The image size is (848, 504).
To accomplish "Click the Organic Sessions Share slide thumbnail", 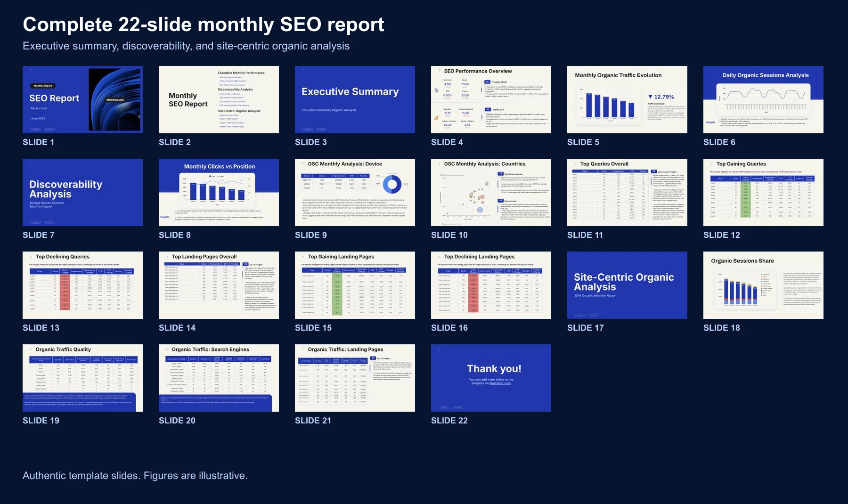I will coord(763,285).
